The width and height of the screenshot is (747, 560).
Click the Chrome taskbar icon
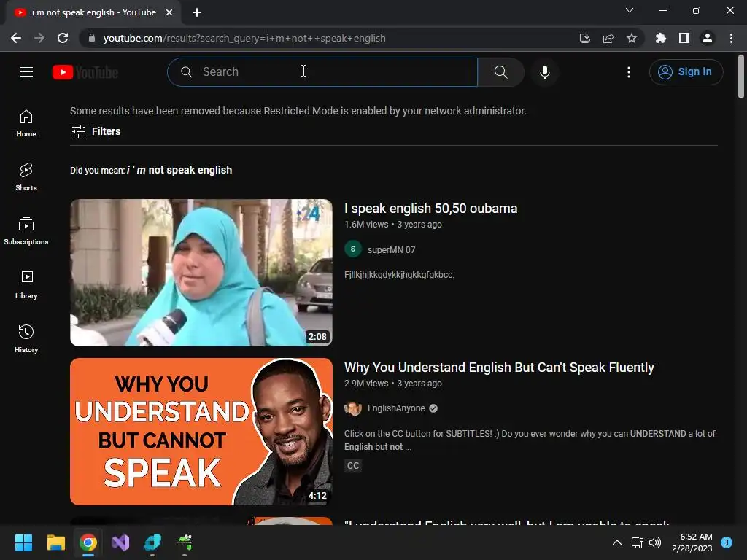[x=88, y=542]
